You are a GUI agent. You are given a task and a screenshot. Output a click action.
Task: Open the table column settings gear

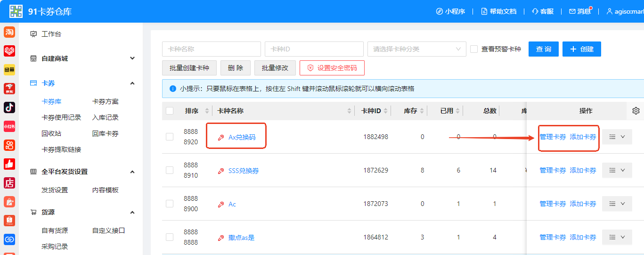pyautogui.click(x=636, y=111)
